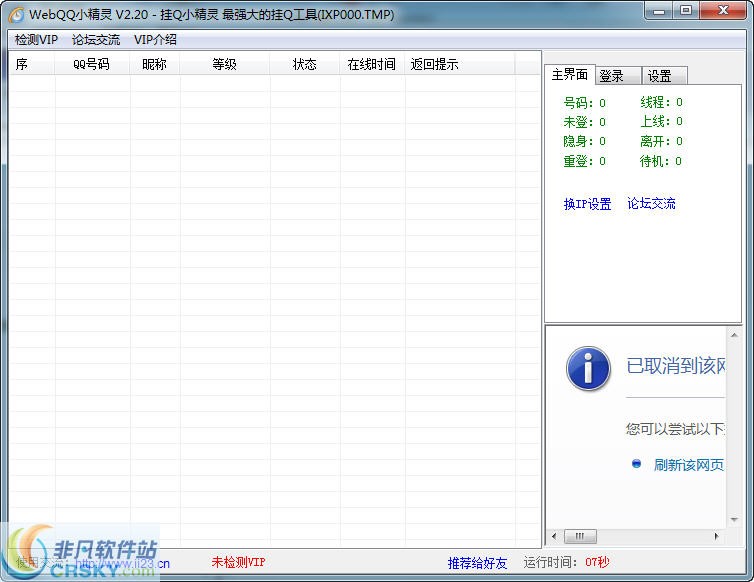Click the 等级 column header

(225, 64)
